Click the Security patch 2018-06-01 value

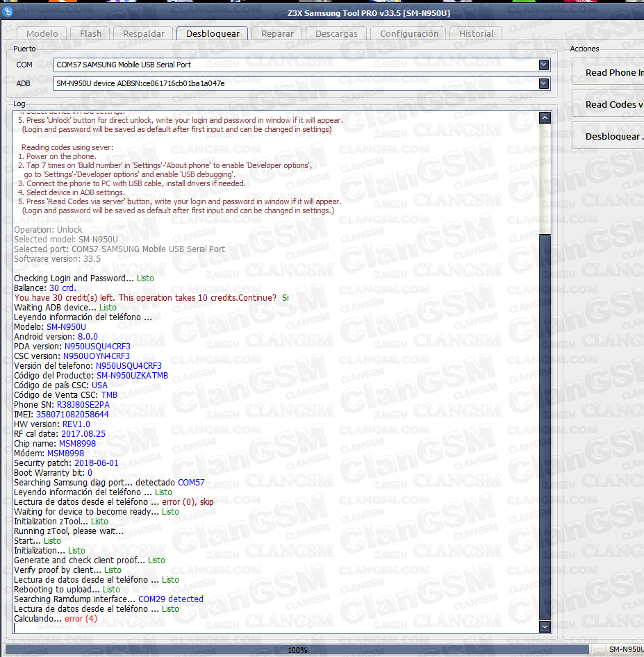[x=96, y=463]
